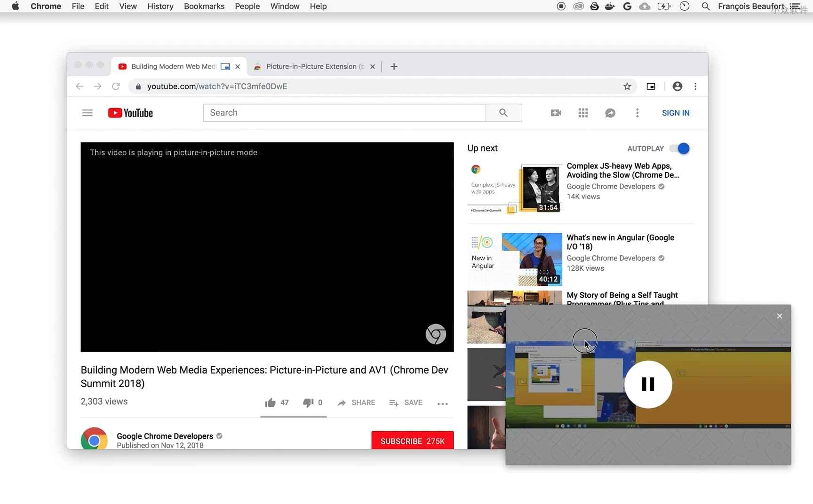Go forward with the browser forward arrow
Image resolution: width=813 pixels, height=504 pixels.
click(x=97, y=87)
